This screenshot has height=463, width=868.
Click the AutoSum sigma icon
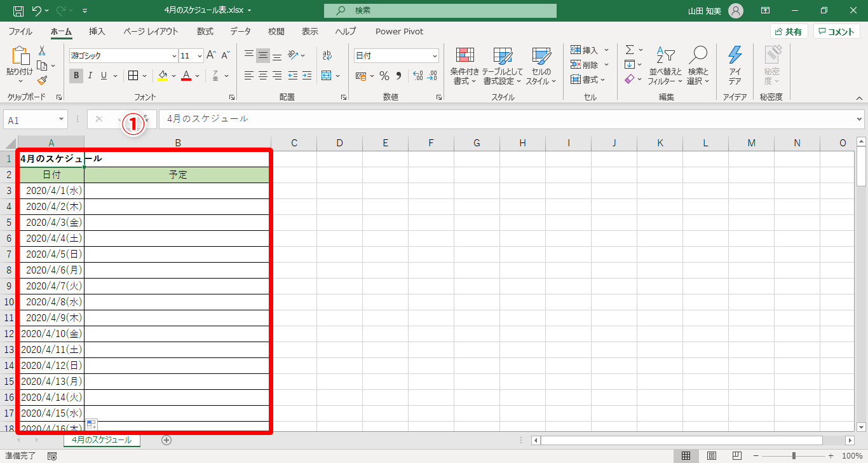(x=630, y=50)
